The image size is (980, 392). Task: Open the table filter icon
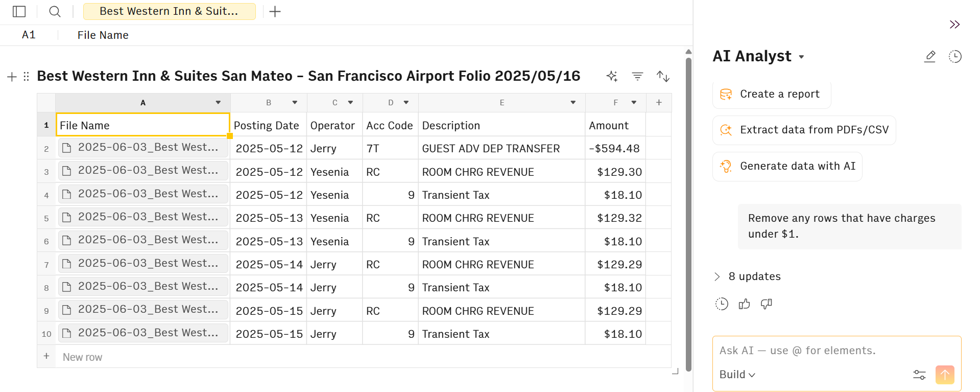(637, 76)
